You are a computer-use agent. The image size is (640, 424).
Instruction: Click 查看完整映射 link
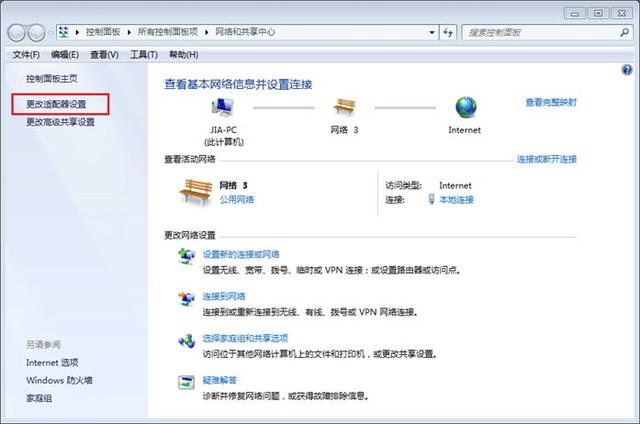551,102
